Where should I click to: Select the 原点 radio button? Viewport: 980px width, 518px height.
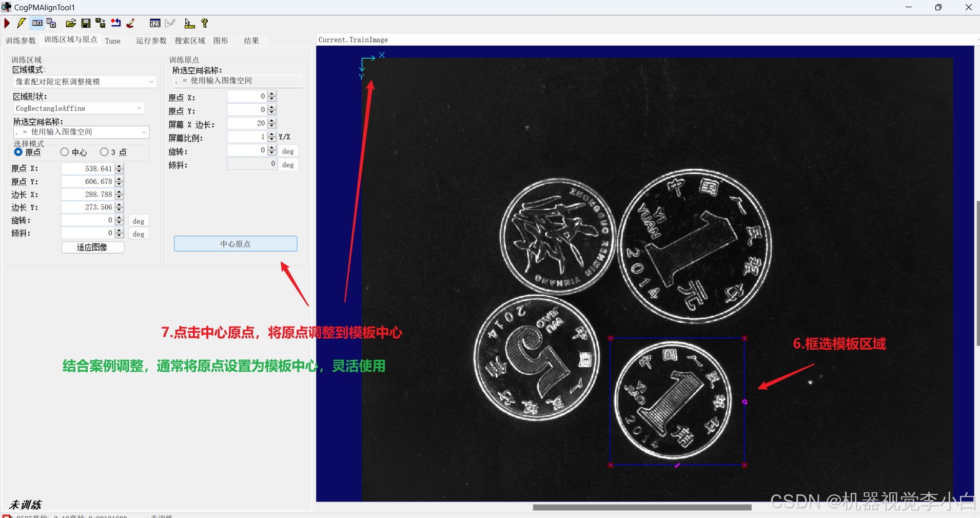click(x=18, y=152)
